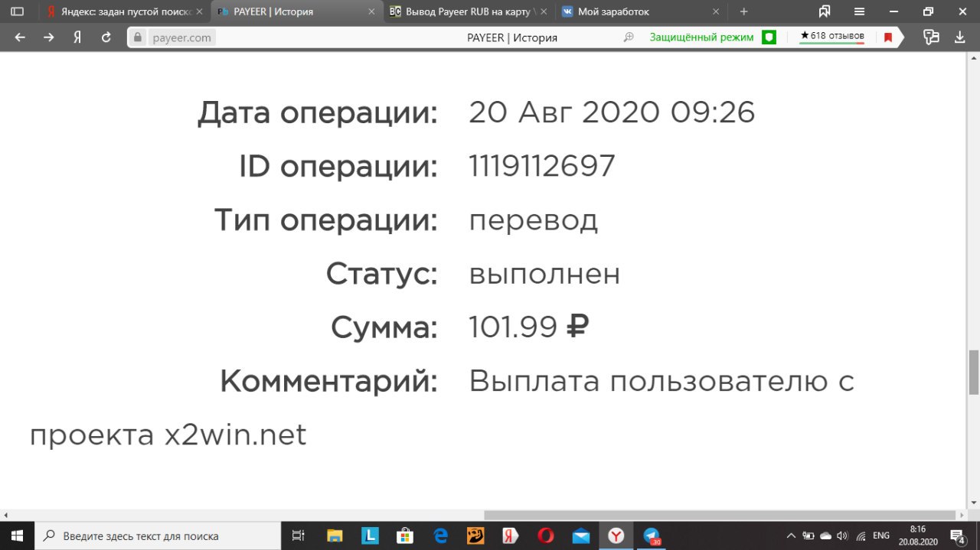Open a new browser tab

click(743, 12)
